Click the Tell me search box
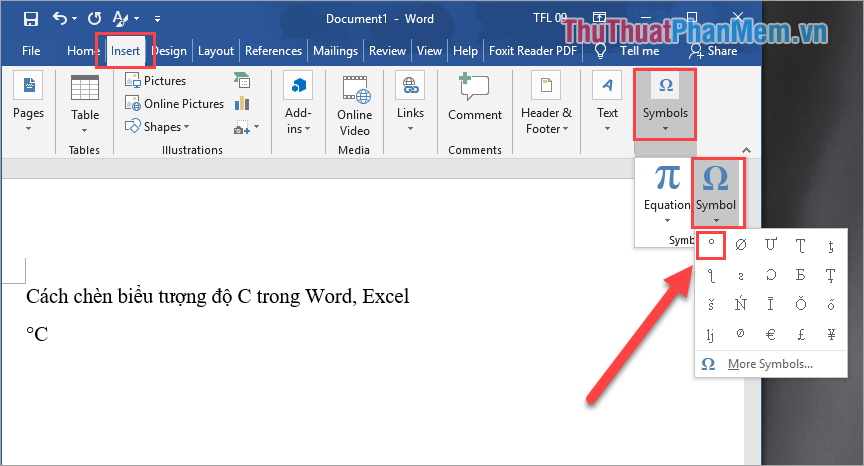864x466 pixels. pos(628,51)
